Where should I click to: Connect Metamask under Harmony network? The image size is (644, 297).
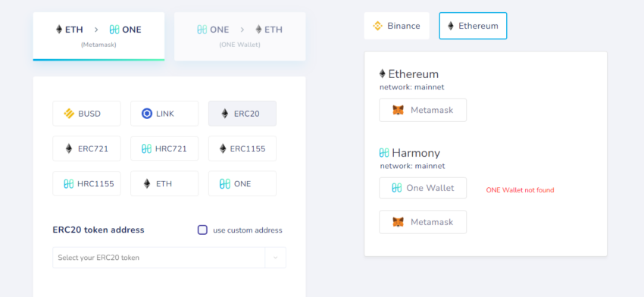tap(423, 222)
